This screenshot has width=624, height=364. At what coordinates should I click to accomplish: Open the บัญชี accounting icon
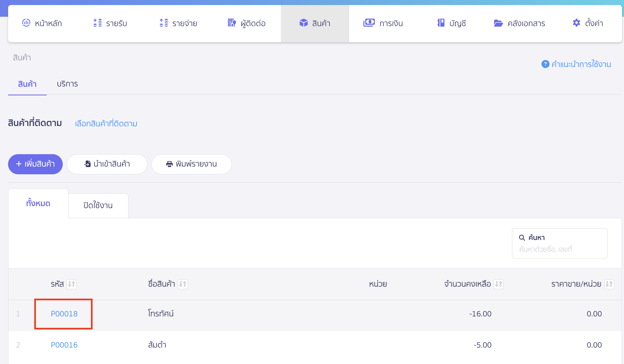(x=440, y=23)
